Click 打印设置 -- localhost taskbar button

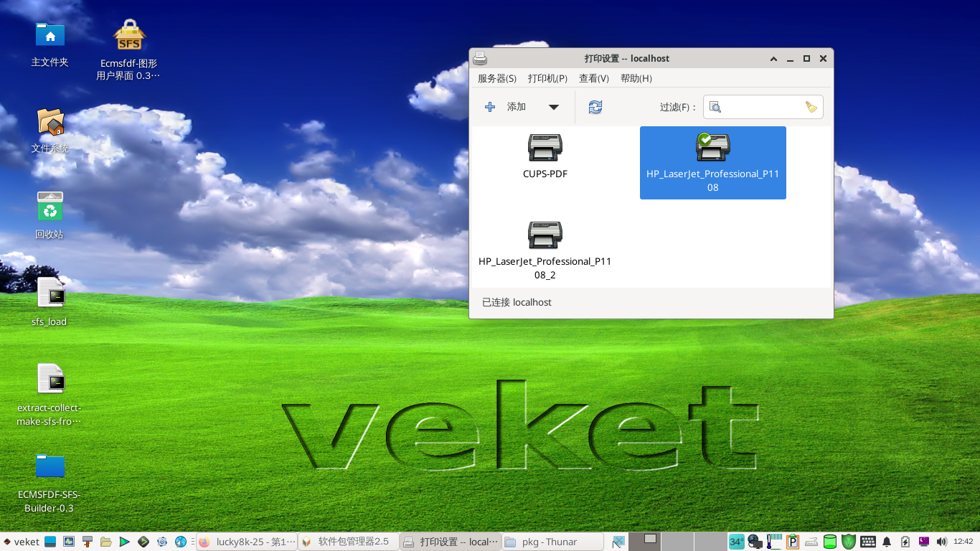click(x=451, y=542)
